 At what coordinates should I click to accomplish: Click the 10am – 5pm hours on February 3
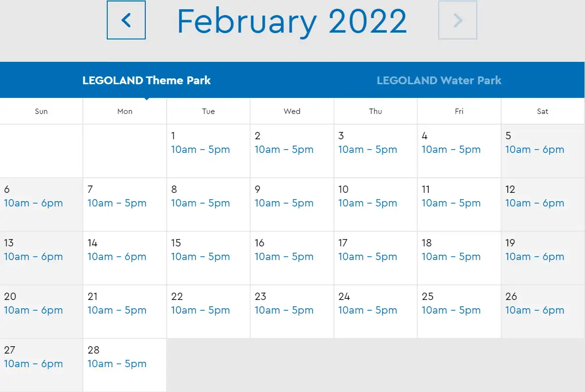(x=368, y=150)
